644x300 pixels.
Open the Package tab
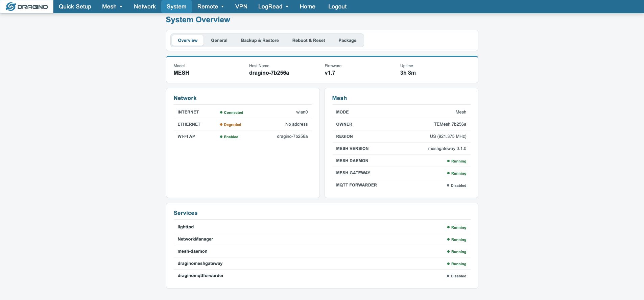[348, 40]
